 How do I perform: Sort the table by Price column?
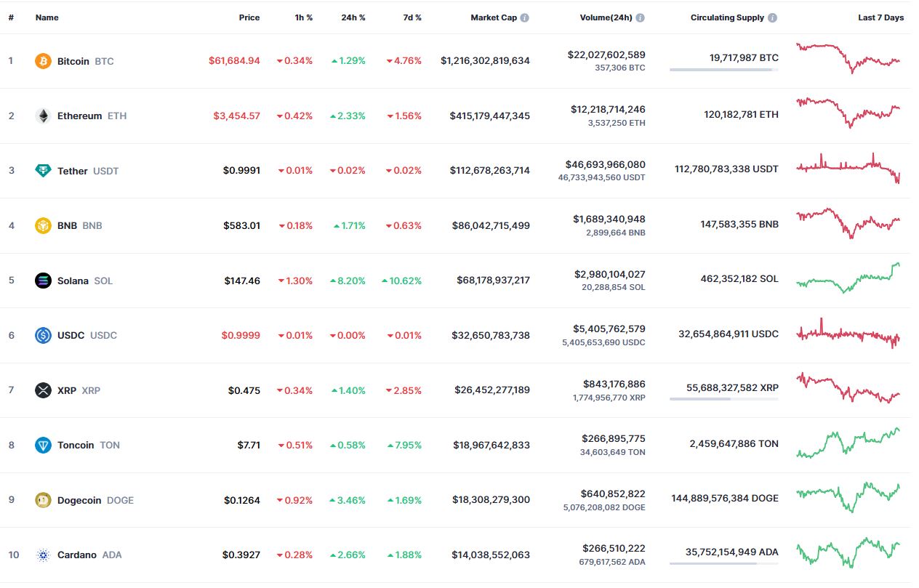tap(249, 17)
